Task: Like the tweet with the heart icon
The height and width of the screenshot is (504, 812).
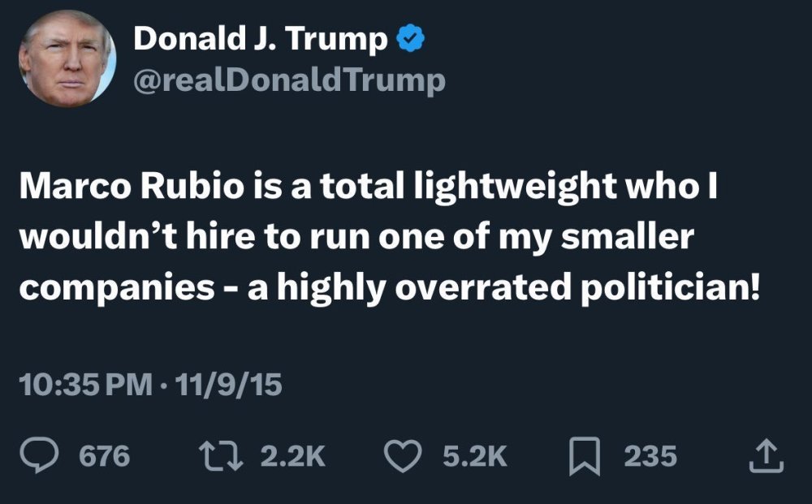Action: (404, 456)
